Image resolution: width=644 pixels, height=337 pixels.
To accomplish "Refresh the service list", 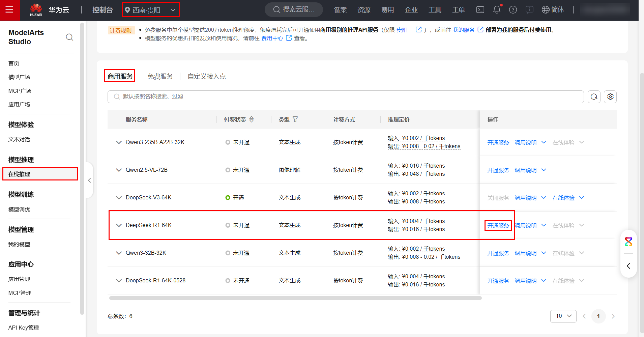I will tap(594, 97).
